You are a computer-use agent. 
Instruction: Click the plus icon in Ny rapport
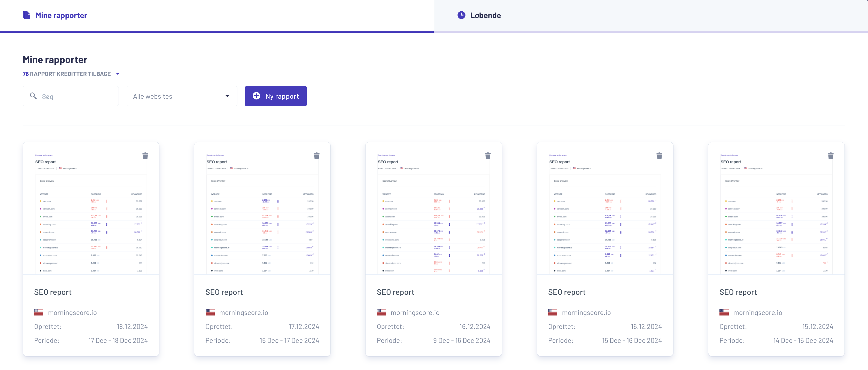click(x=257, y=96)
